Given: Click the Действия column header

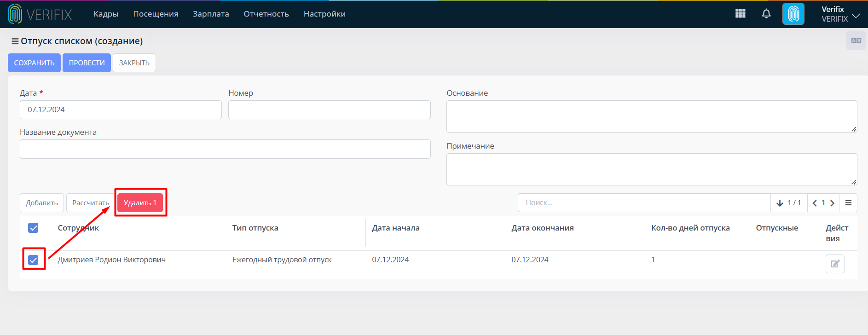Looking at the screenshot, I should [837, 233].
